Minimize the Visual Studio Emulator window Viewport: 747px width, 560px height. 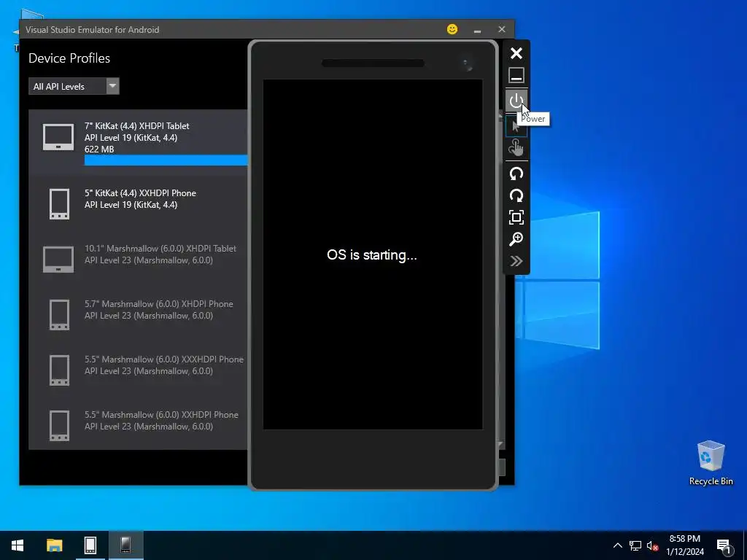point(477,29)
